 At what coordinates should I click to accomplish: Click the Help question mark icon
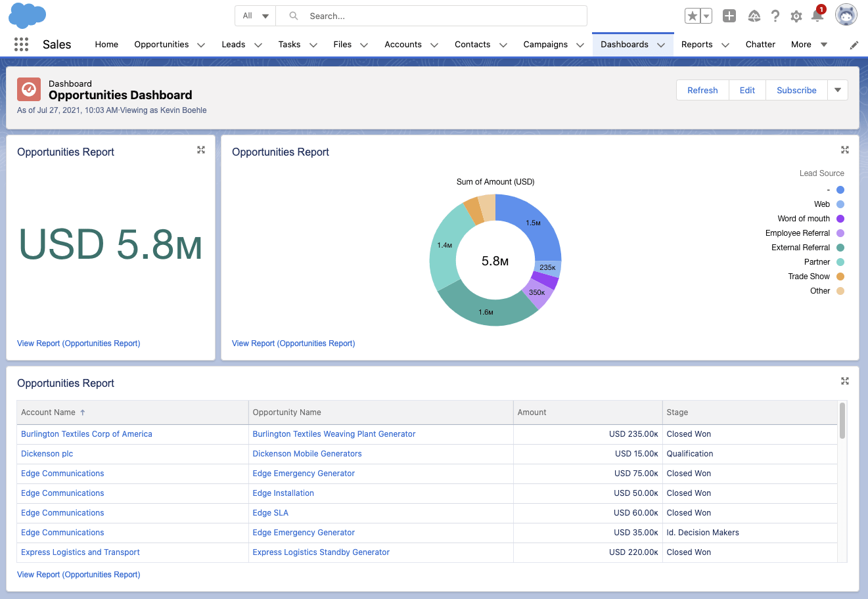pos(775,16)
